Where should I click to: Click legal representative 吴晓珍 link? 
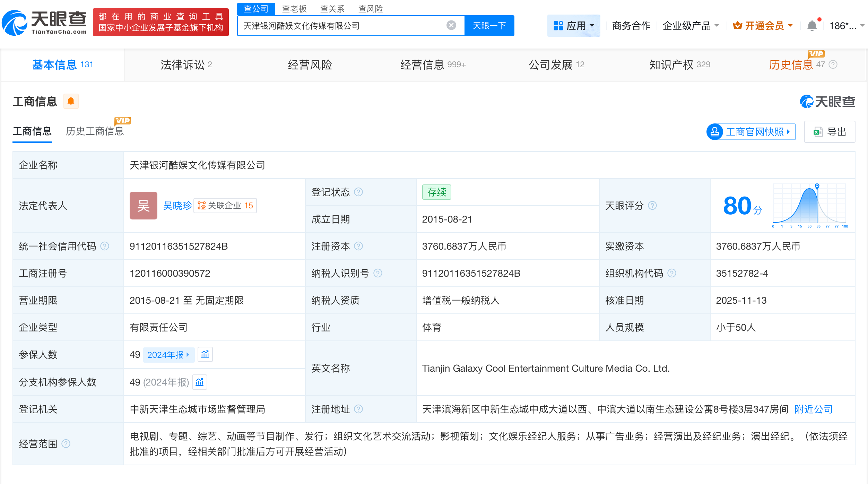click(x=177, y=205)
